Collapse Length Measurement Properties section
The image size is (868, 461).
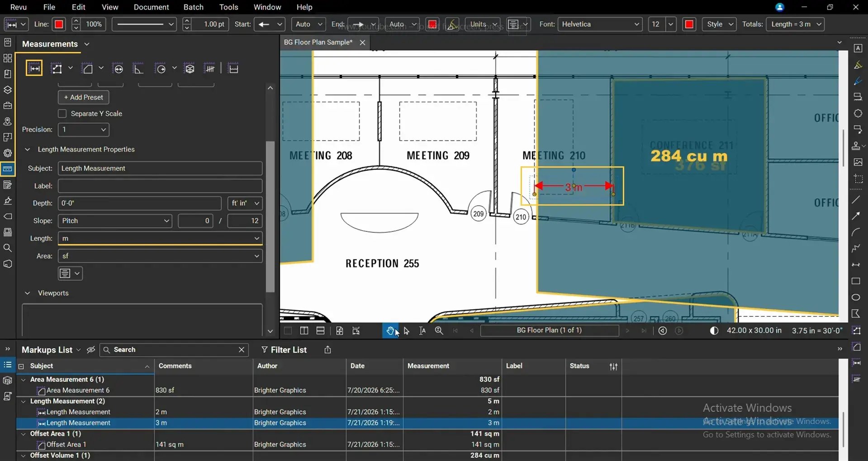[x=27, y=149]
